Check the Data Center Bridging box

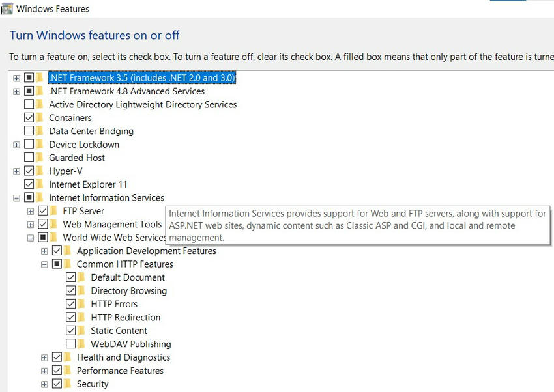tap(29, 131)
